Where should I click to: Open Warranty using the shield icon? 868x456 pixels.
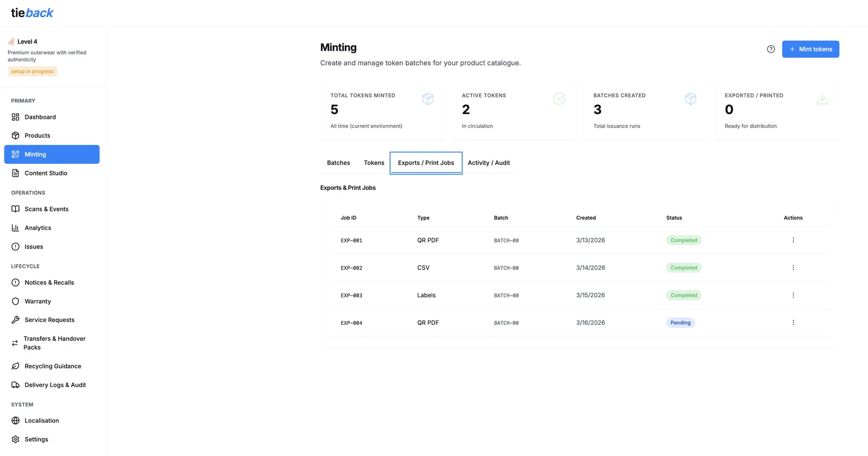(x=15, y=301)
